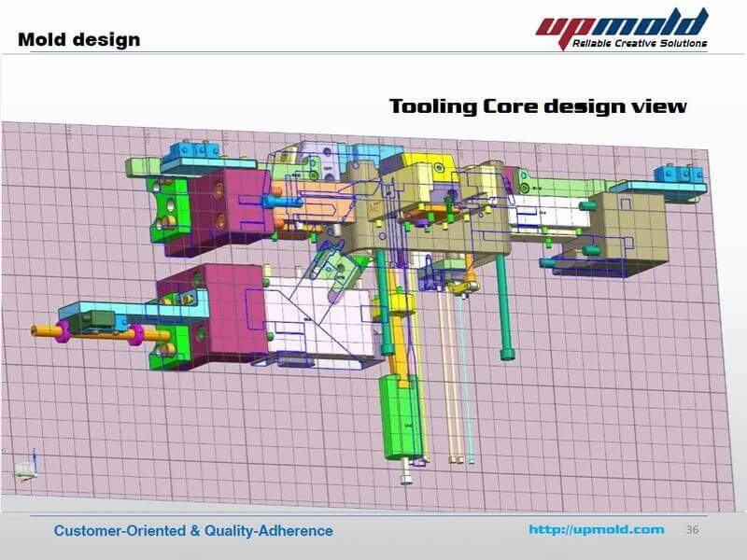This screenshot has height=560, width=747.
Task: Select the blue horizontal pin beside upper magenta block
Action: [x=280, y=200]
